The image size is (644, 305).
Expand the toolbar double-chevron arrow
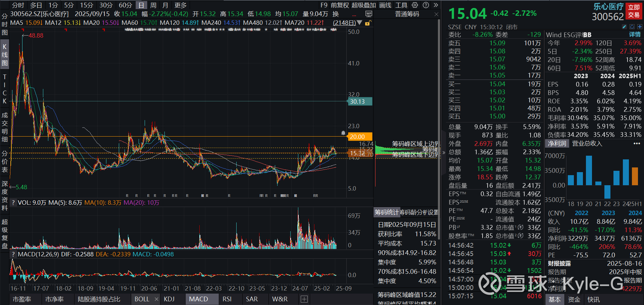[436, 5]
